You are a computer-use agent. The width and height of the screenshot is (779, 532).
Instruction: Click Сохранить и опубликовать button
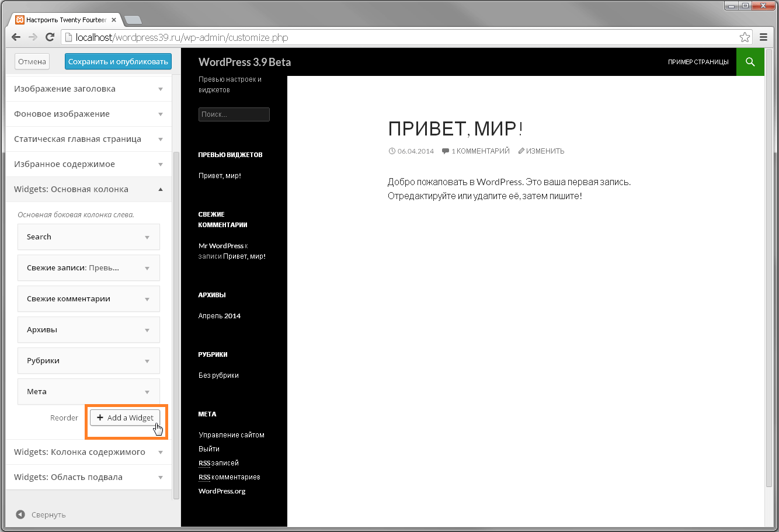118,61
